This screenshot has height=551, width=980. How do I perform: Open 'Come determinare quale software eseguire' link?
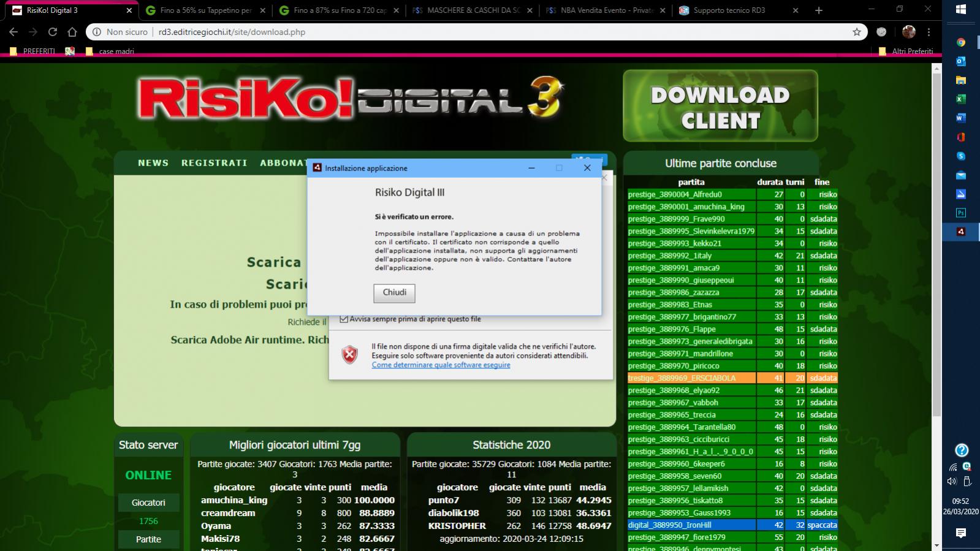(441, 365)
